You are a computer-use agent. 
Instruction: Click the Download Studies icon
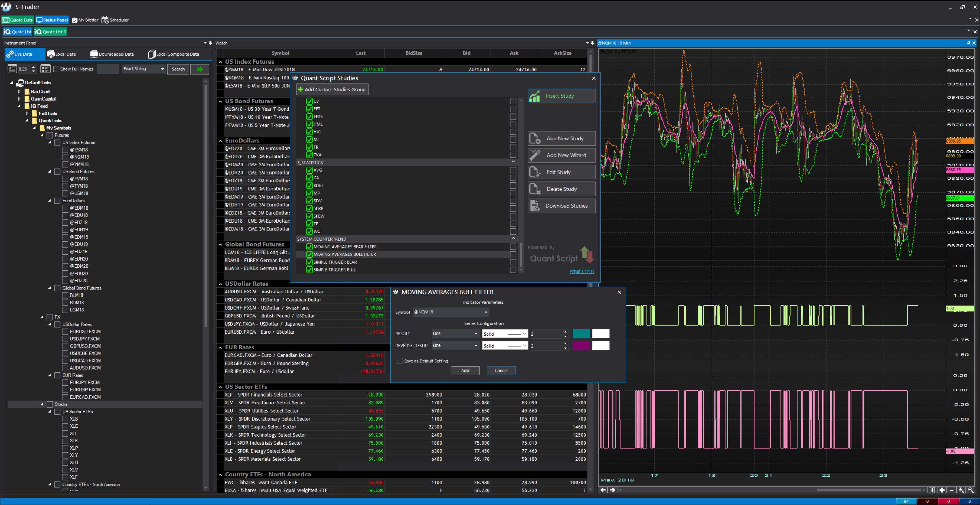[x=535, y=206]
